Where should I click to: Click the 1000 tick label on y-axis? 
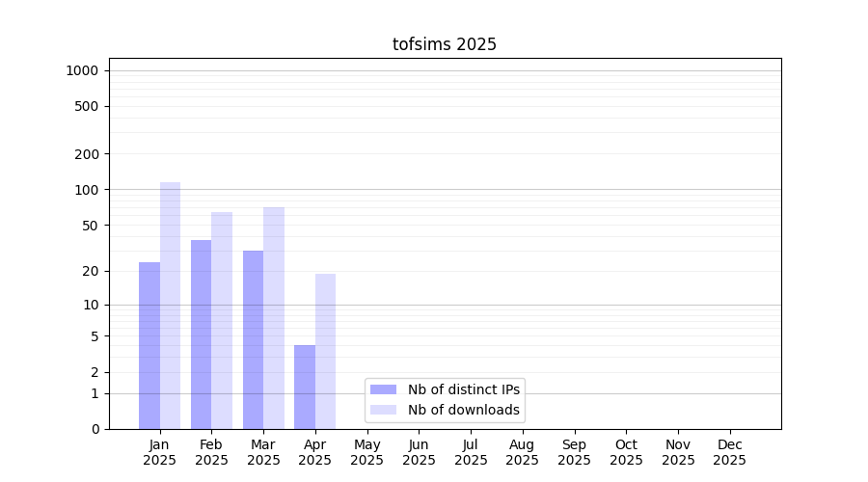(x=82, y=70)
